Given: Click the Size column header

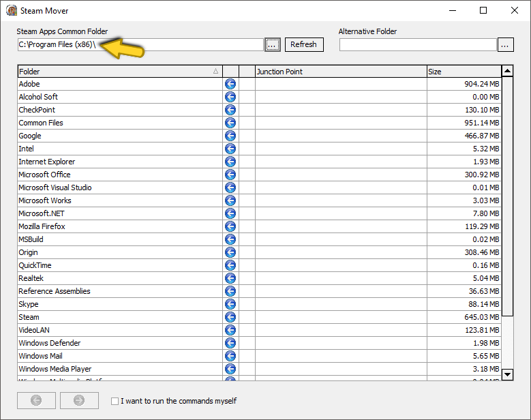Looking at the screenshot, I should tap(464, 72).
